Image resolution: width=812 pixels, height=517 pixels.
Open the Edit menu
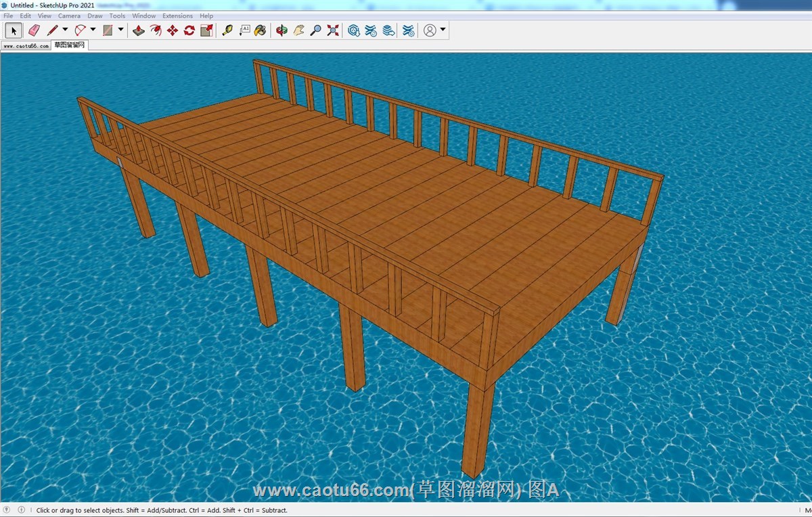pos(25,16)
